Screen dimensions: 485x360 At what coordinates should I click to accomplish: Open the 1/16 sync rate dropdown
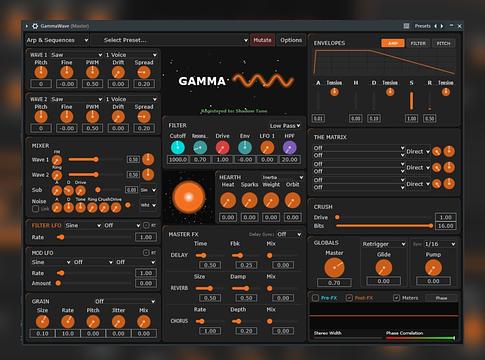[440, 244]
